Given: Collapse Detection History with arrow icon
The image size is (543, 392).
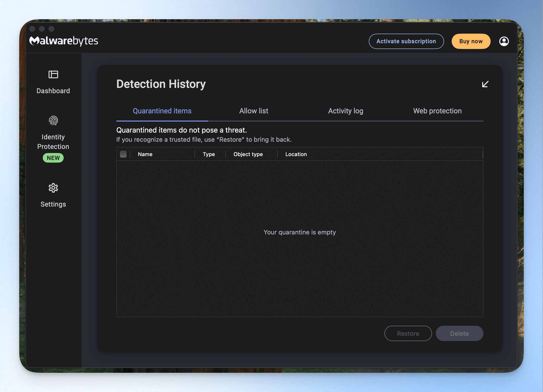Looking at the screenshot, I should [485, 84].
